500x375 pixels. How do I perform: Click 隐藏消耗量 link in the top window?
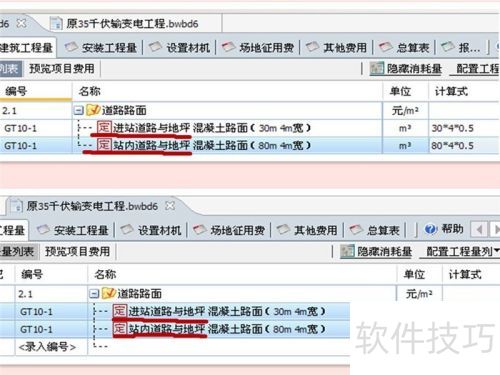(414, 69)
